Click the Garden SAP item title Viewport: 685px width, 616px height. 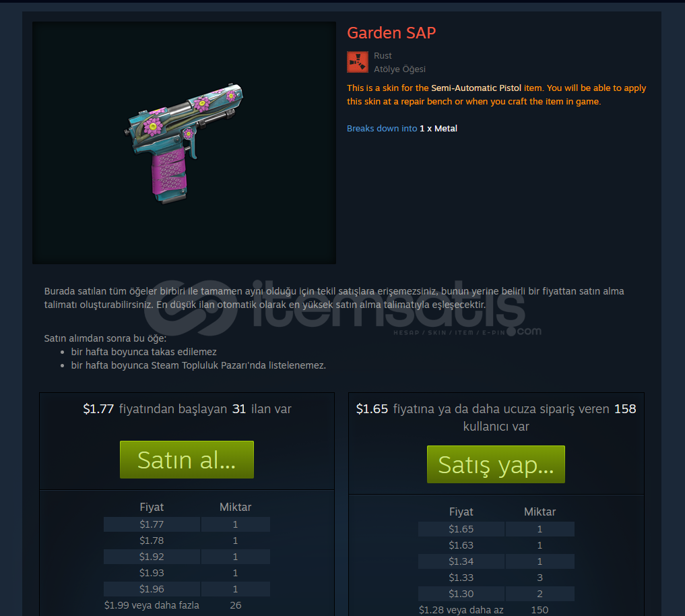coord(391,33)
